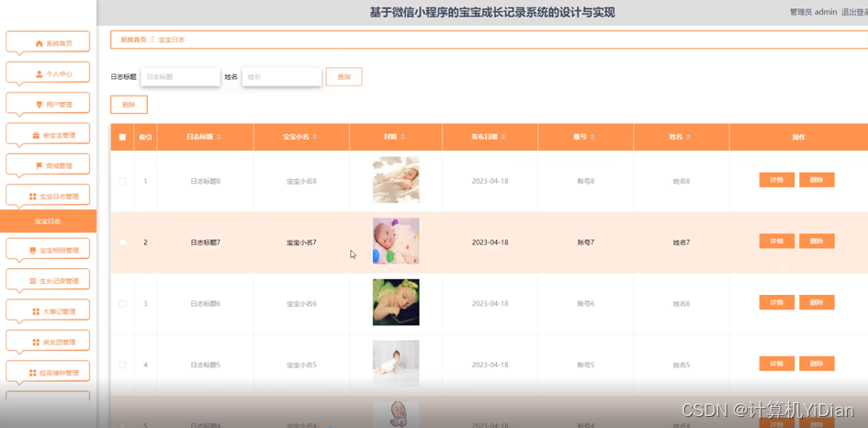Tick the checkbox for row 日志标题6
This screenshot has width=868, height=428.
[122, 303]
